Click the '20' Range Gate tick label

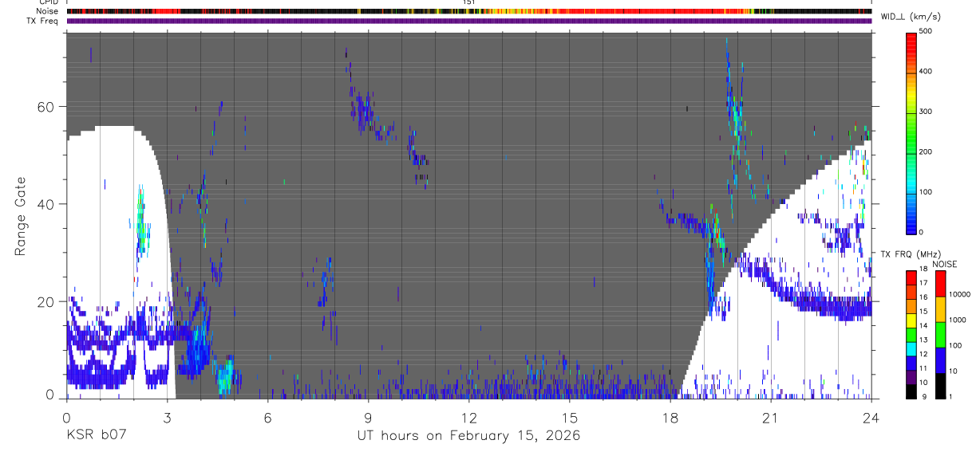(47, 301)
